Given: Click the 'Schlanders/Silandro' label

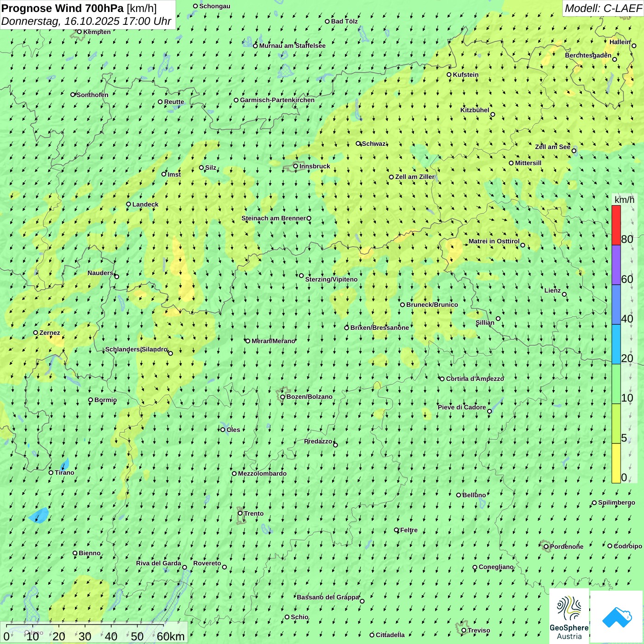Looking at the screenshot, I should 137,349.
